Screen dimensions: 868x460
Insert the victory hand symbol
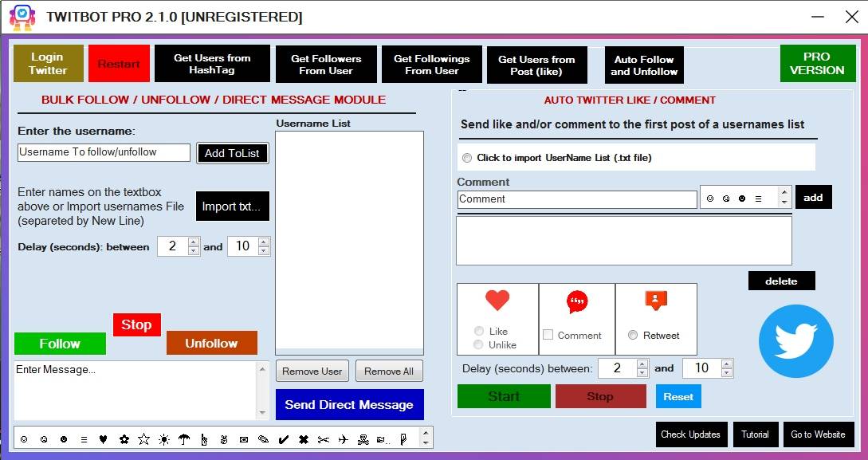224,439
